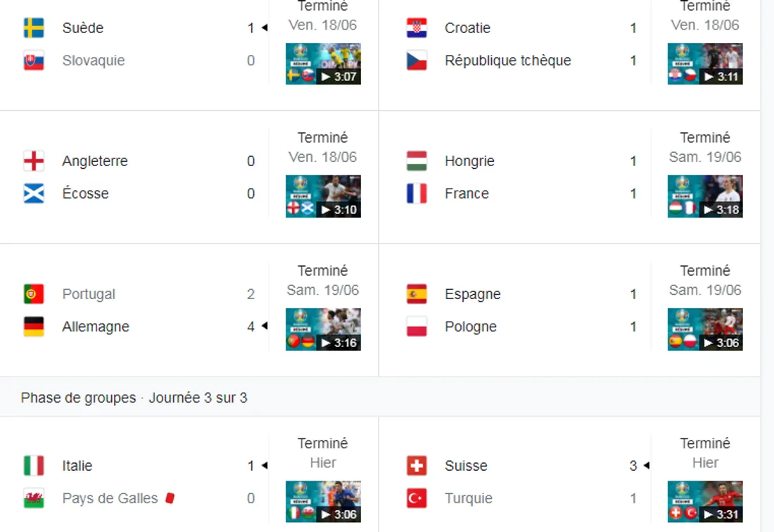Viewport: 774px width, 532px height.
Task: Click the winner arrow next to Allemagne's score
Action: tap(265, 327)
